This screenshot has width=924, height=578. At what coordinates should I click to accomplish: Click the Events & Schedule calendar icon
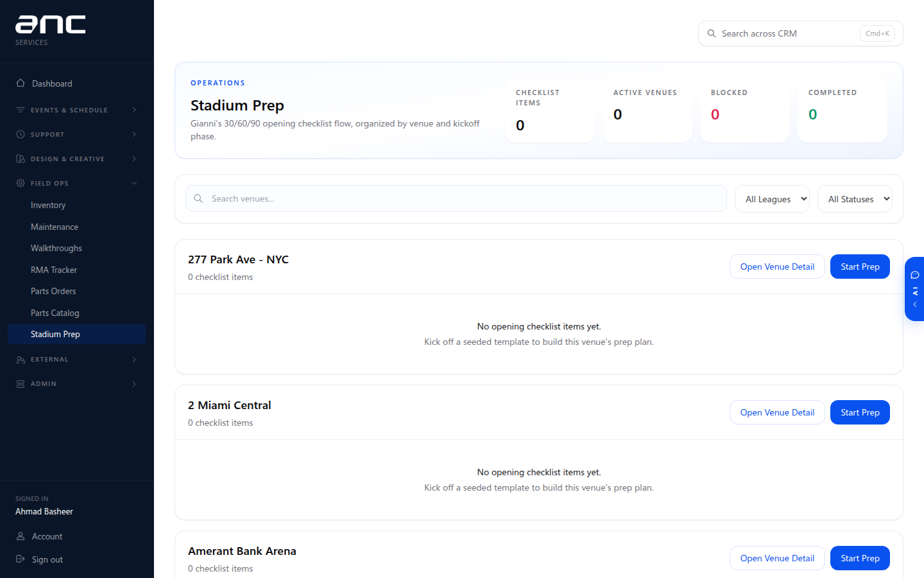click(21, 110)
